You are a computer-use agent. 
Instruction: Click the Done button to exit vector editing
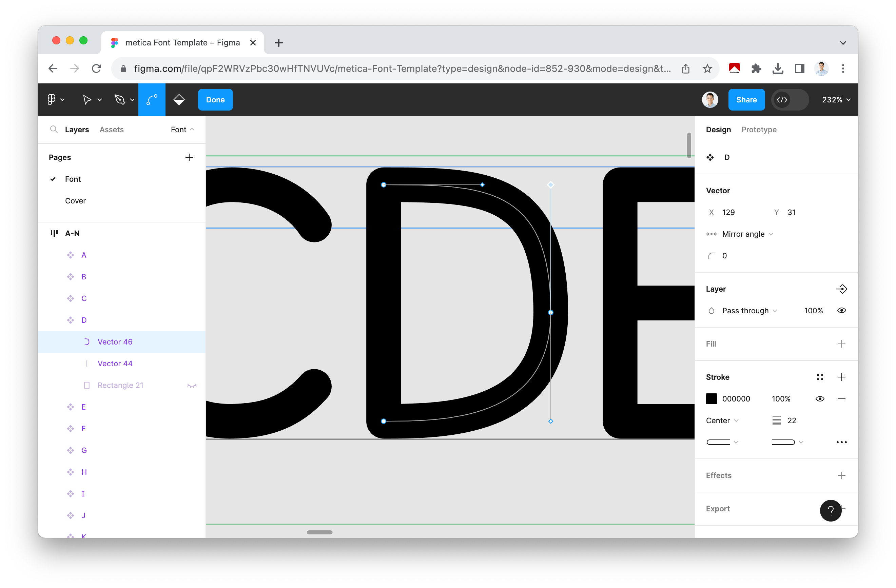click(x=215, y=99)
